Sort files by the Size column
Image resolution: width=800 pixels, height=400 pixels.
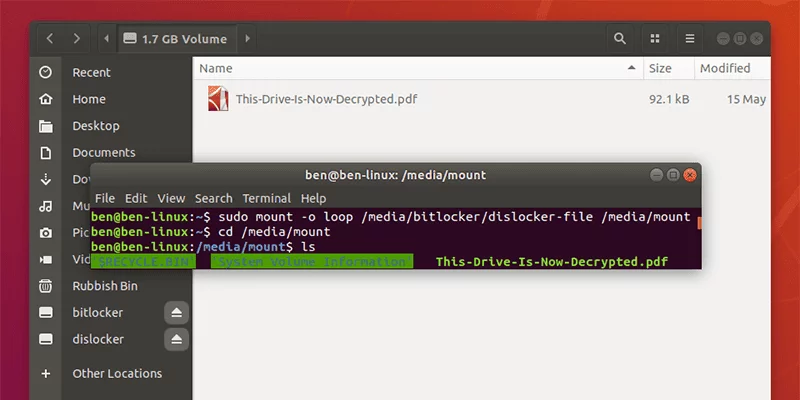(x=660, y=69)
